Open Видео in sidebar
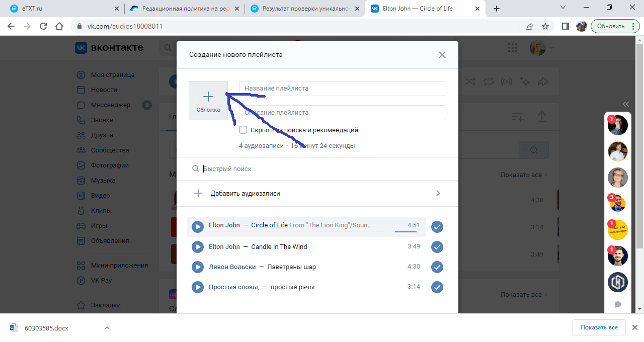Viewport: 644px width, 342px height. click(101, 196)
